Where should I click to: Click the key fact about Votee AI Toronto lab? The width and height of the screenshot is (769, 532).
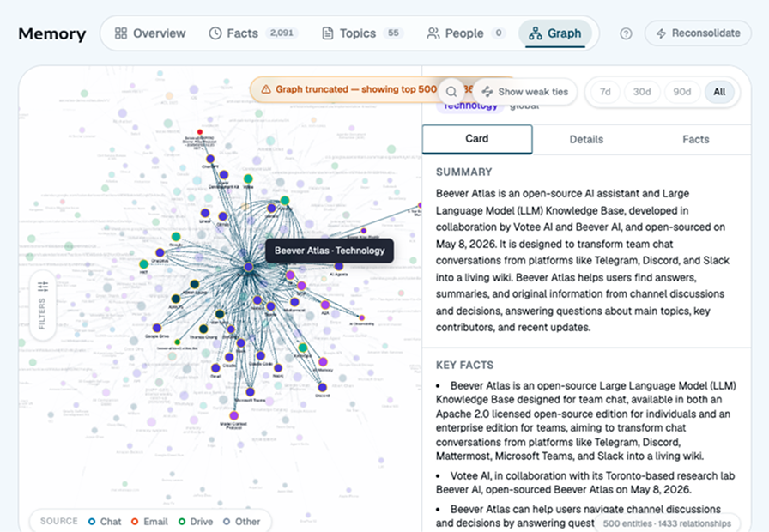coord(586,482)
